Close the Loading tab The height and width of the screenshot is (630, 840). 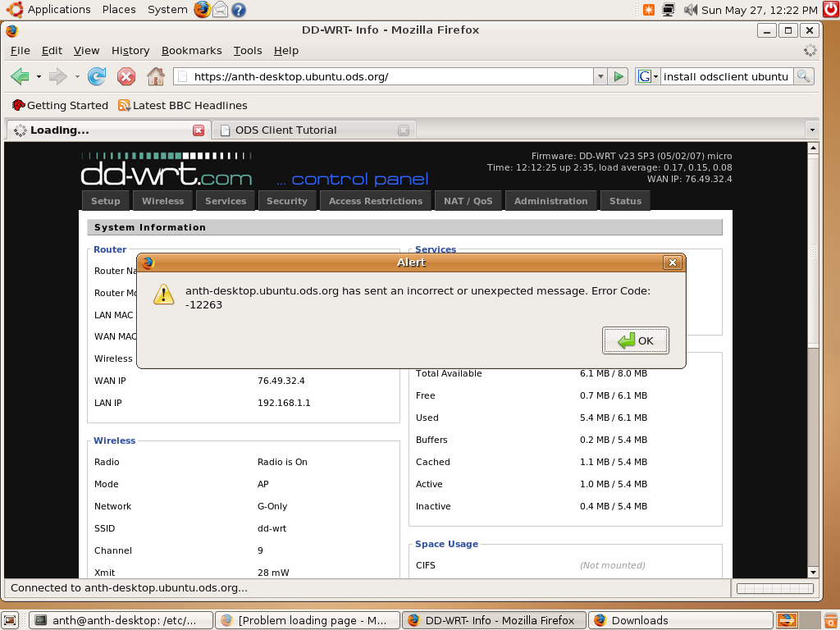point(199,130)
